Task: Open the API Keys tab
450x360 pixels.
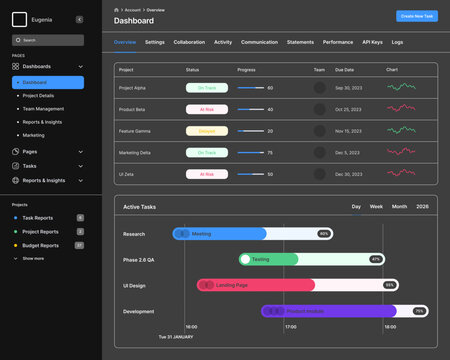Action: [x=372, y=42]
